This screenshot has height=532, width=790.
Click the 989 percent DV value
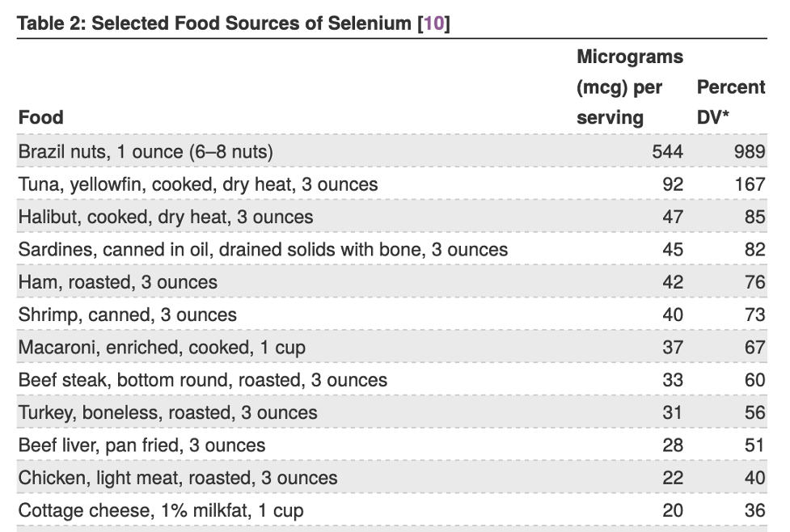[750, 152]
